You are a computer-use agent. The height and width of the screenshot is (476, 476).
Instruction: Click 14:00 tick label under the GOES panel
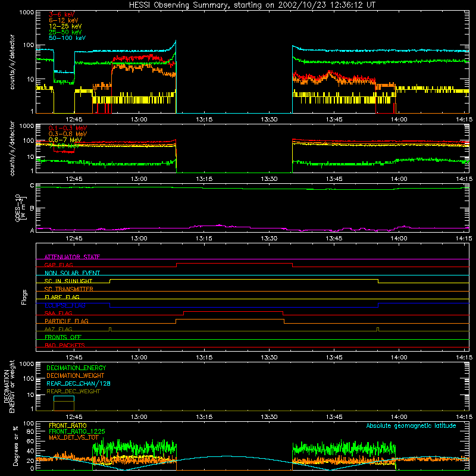[x=399, y=239]
